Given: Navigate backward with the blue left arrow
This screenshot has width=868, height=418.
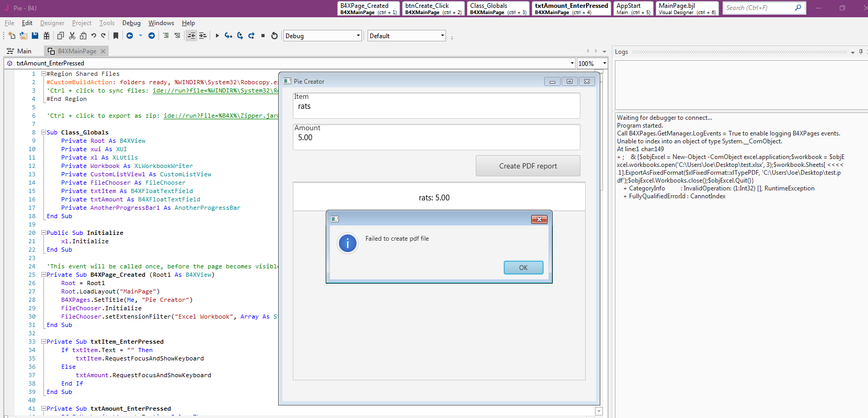Looking at the screenshot, I should pos(130,36).
